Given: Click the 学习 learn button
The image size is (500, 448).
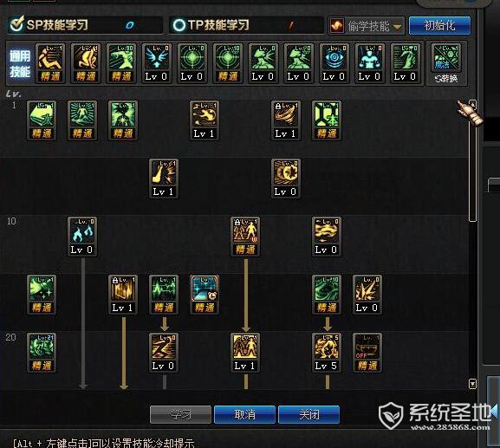Looking at the screenshot, I should point(180,414).
